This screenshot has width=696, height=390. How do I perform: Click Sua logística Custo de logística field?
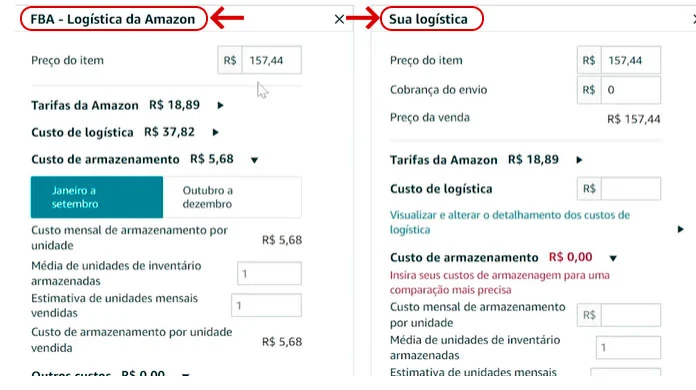[x=631, y=189]
